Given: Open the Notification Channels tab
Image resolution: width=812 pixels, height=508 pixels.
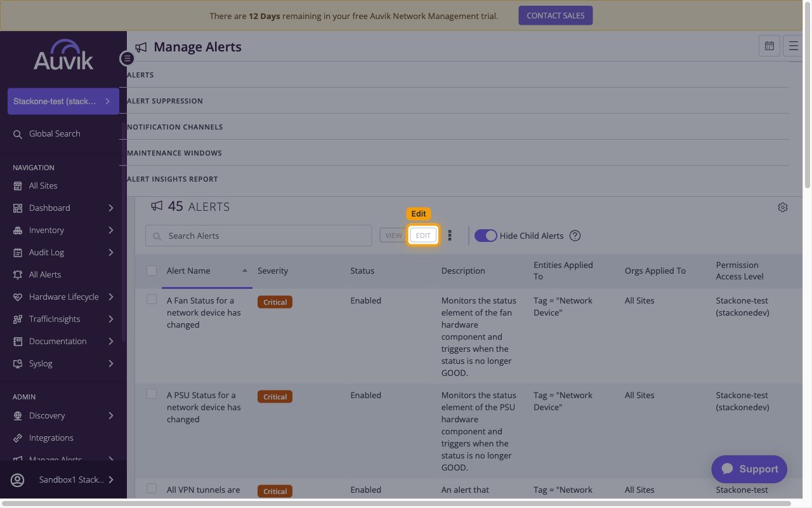Looking at the screenshot, I should point(175,127).
